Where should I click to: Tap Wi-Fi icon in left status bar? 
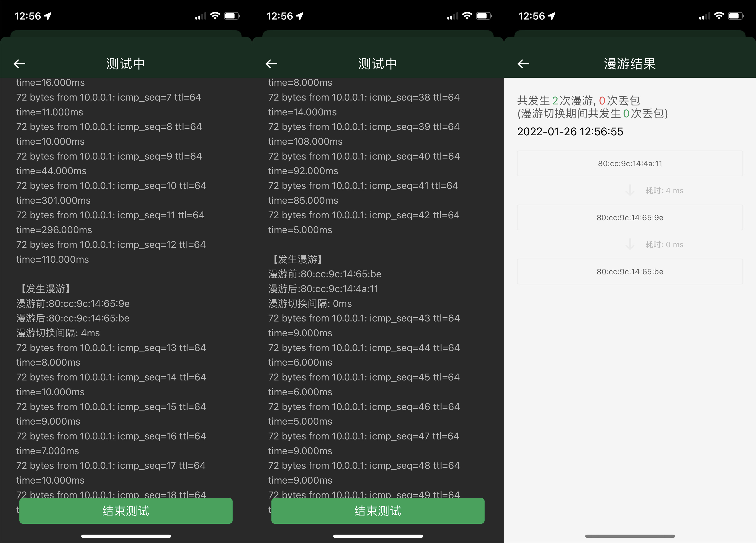click(x=215, y=16)
